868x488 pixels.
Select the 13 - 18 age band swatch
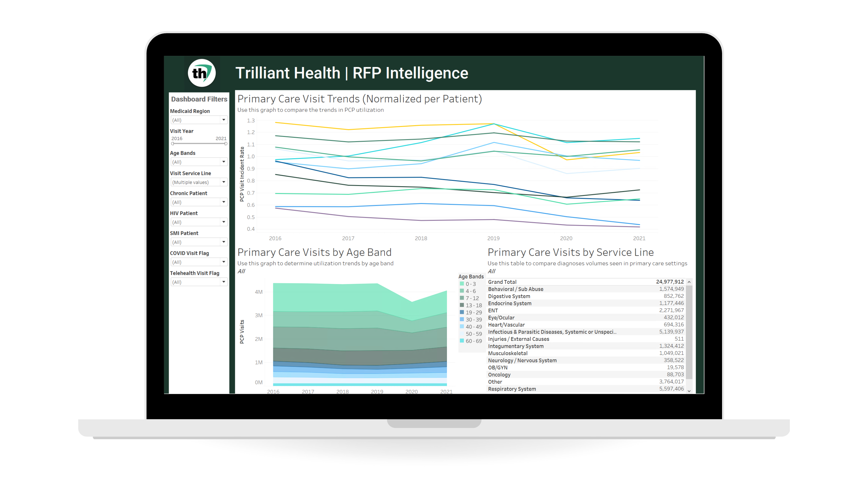click(x=462, y=305)
